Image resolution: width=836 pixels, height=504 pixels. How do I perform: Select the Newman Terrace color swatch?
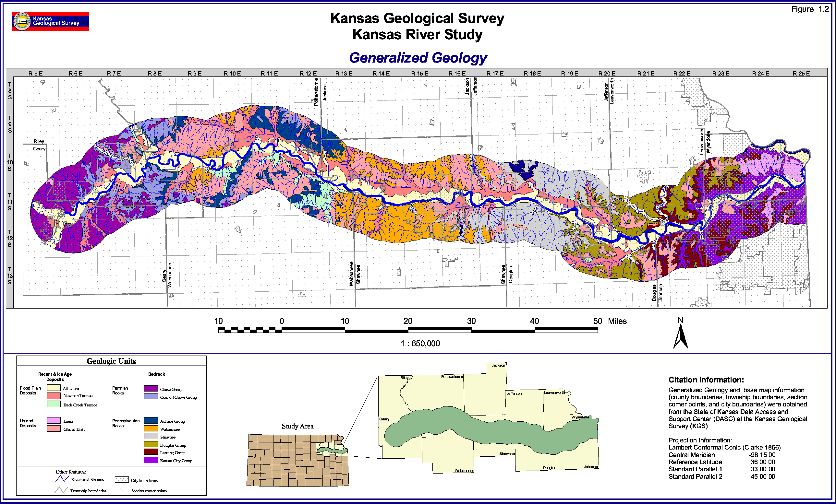(x=54, y=395)
